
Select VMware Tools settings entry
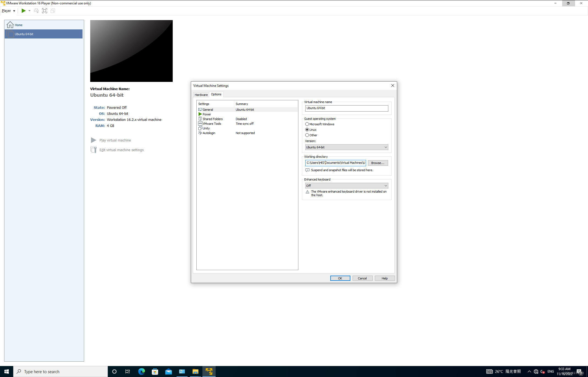(x=211, y=124)
